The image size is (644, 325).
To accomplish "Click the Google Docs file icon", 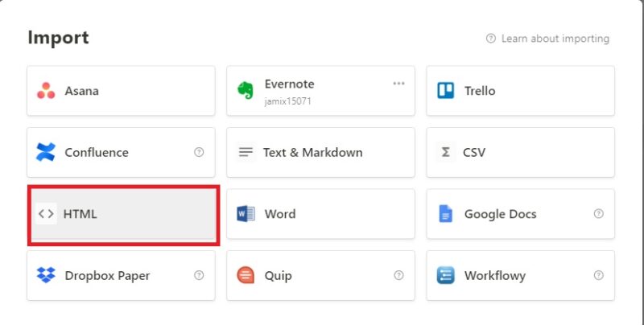I will [446, 214].
